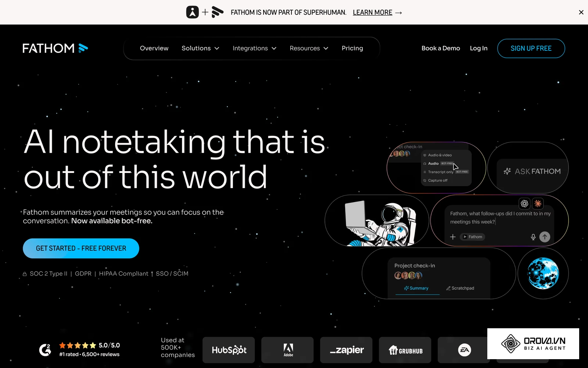Click the ChatGPT icon in chat card
The height and width of the screenshot is (368, 588).
click(524, 203)
